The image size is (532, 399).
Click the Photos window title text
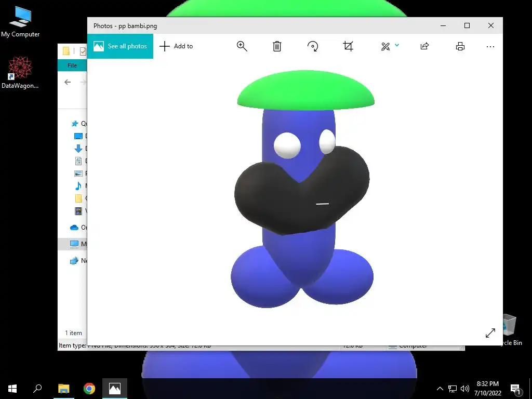point(125,26)
